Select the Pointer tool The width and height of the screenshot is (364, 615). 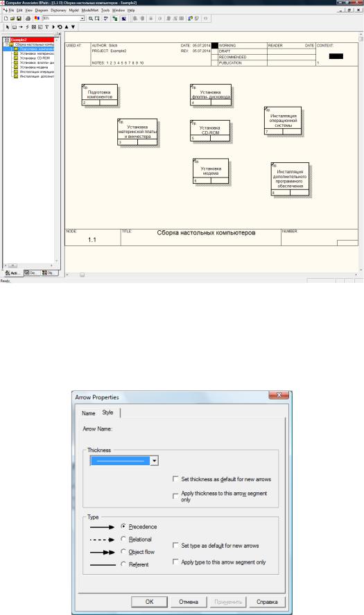[x=7, y=27]
